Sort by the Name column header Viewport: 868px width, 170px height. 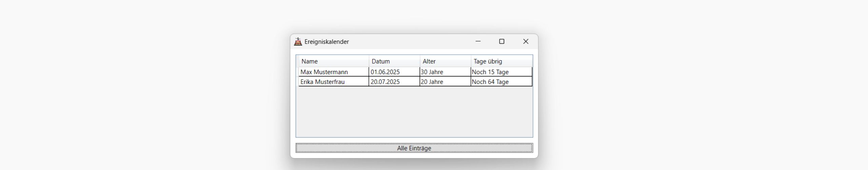[334, 62]
